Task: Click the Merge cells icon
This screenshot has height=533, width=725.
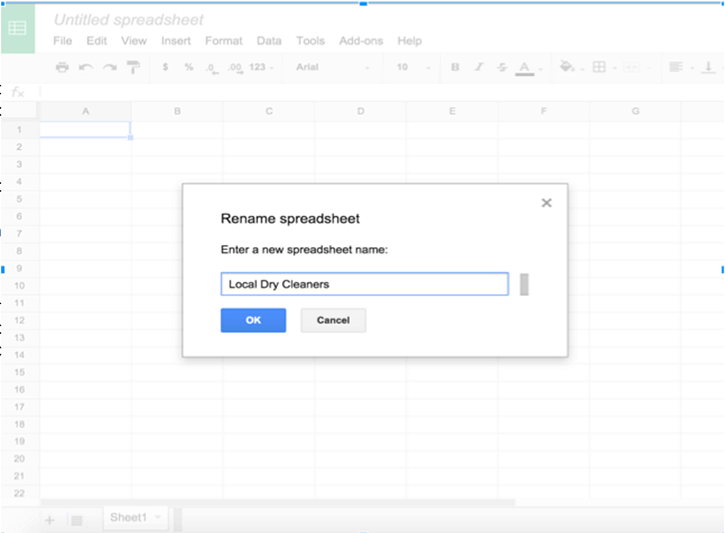Action: tap(632, 67)
